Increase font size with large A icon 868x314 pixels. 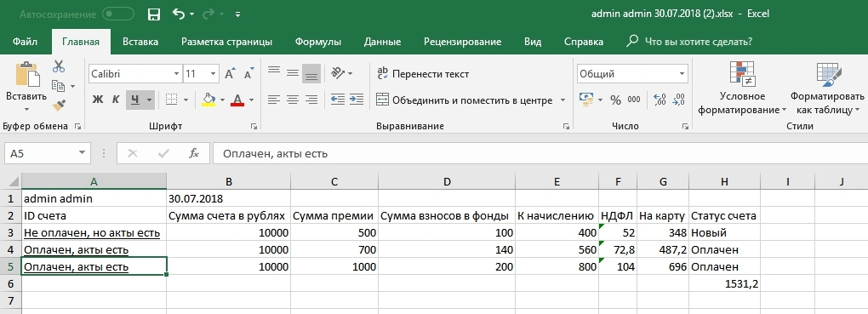[229, 74]
